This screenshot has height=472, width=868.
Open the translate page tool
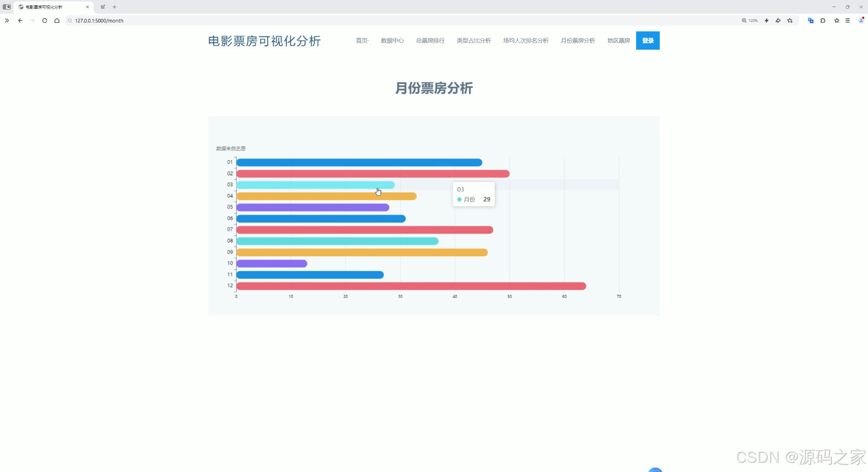click(x=810, y=21)
